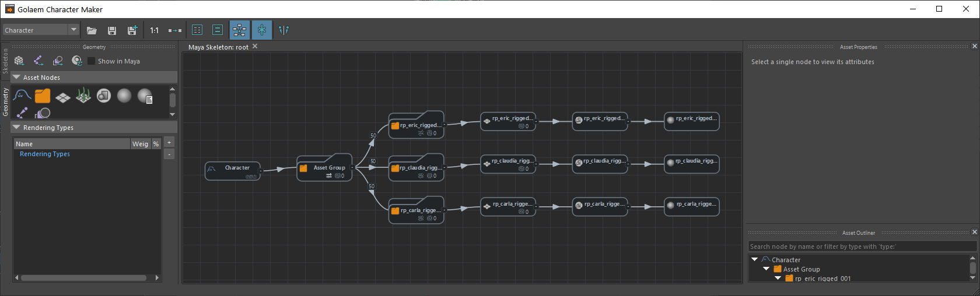Save the character file with floppy icon

click(112, 30)
